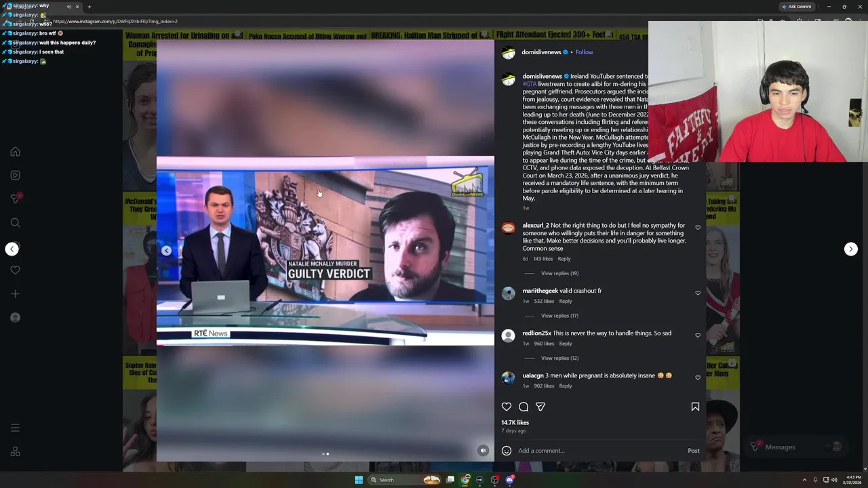This screenshot has height=488, width=868.
Task: Click carousel pagination dots
Action: [325, 454]
